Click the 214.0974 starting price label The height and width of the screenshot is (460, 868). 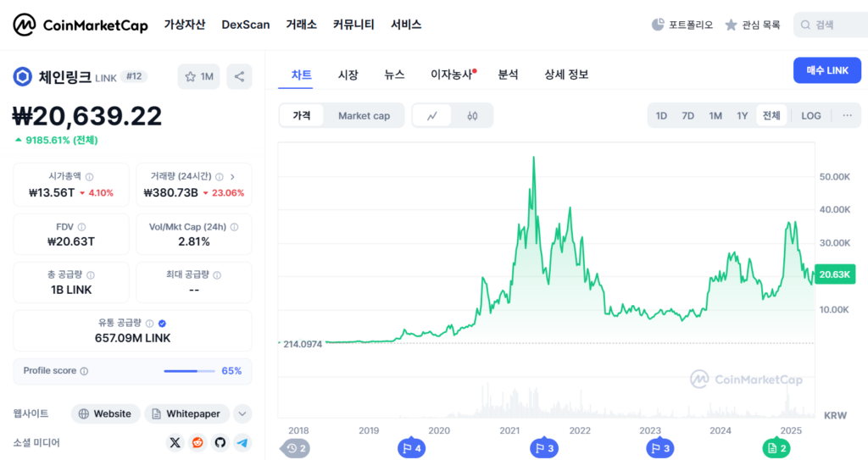click(303, 344)
